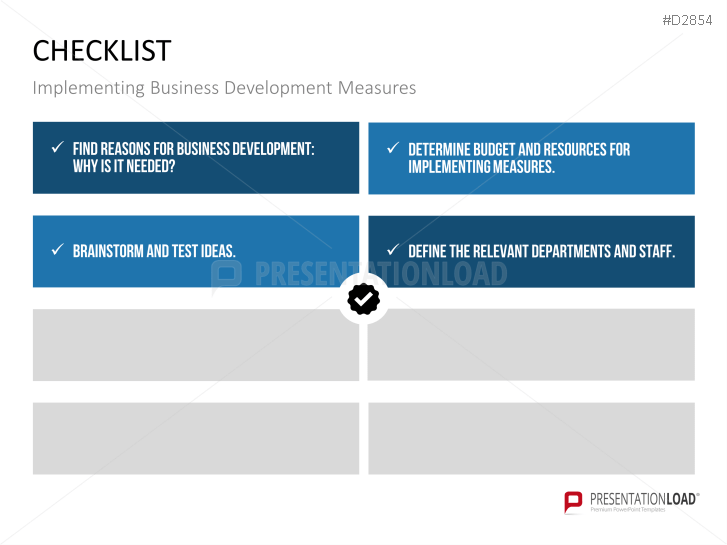Image resolution: width=727 pixels, height=545 pixels.
Task: Click the Implementing Business Development Measures subtitle
Action: coord(224,88)
